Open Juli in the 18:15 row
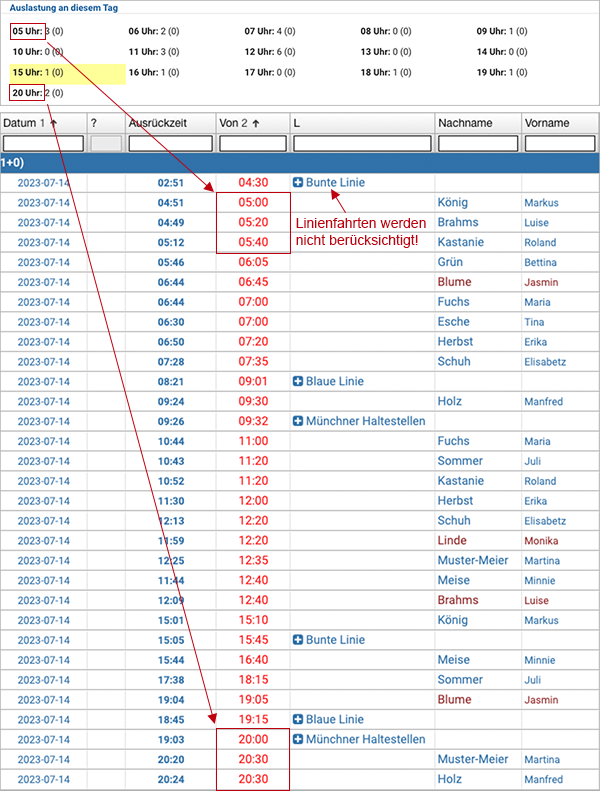This screenshot has height=791, width=600. point(532,680)
